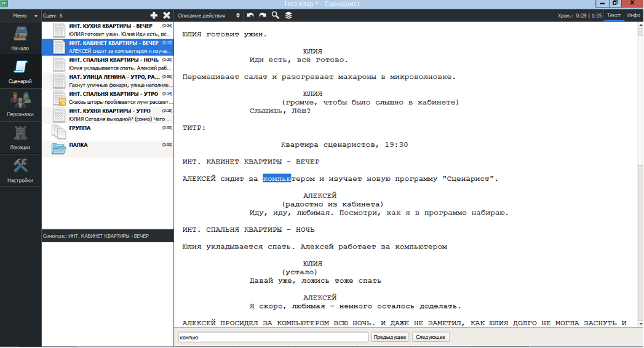Select scene ИНТ. СПАЛЬНЯ КВАРТИРЫ - НОЧЬ
Image resolution: width=644 pixels, height=348 pixels.
click(x=108, y=64)
